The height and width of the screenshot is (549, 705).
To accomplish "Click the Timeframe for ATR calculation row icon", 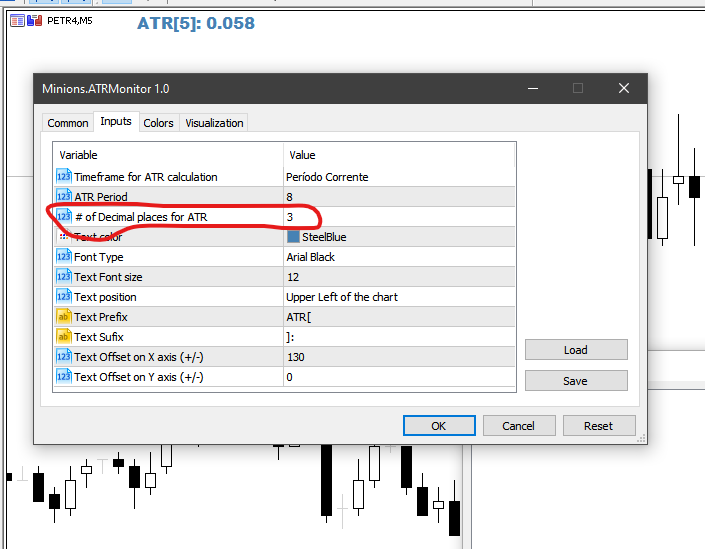I will pyautogui.click(x=64, y=176).
